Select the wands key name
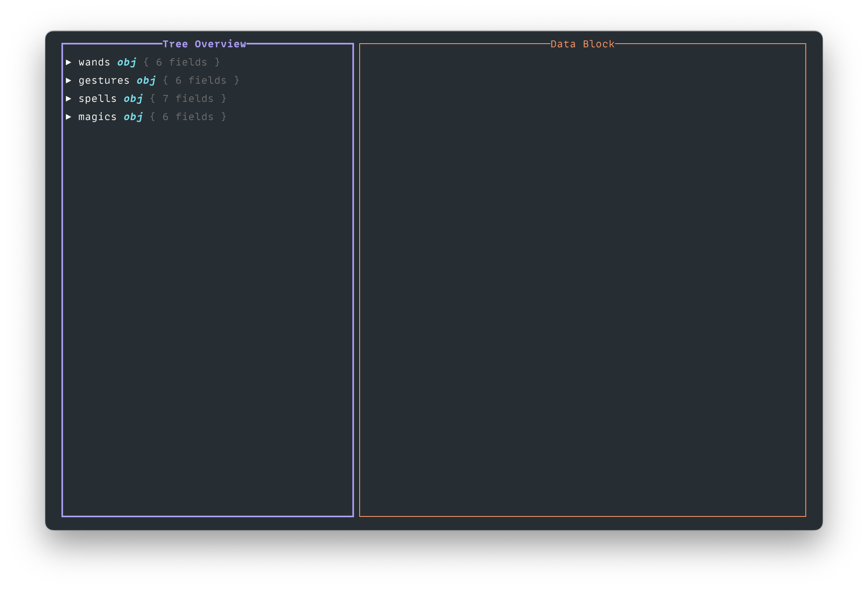This screenshot has height=590, width=868. point(94,62)
